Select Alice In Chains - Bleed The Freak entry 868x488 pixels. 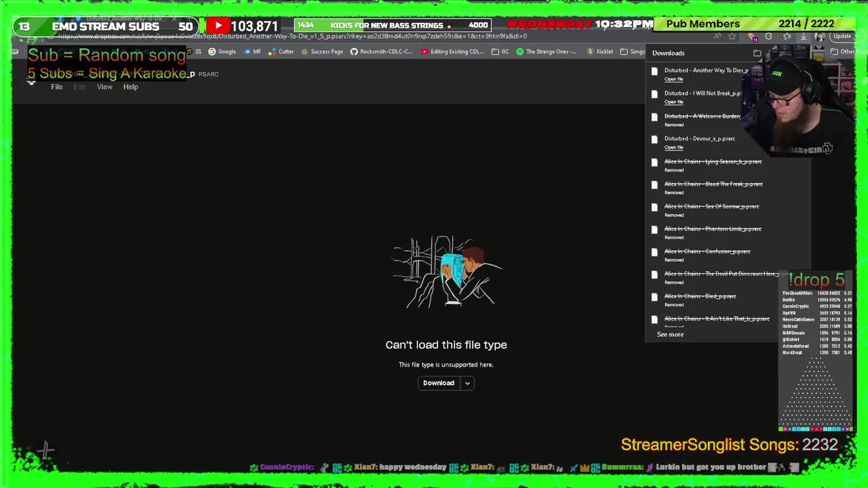click(713, 184)
